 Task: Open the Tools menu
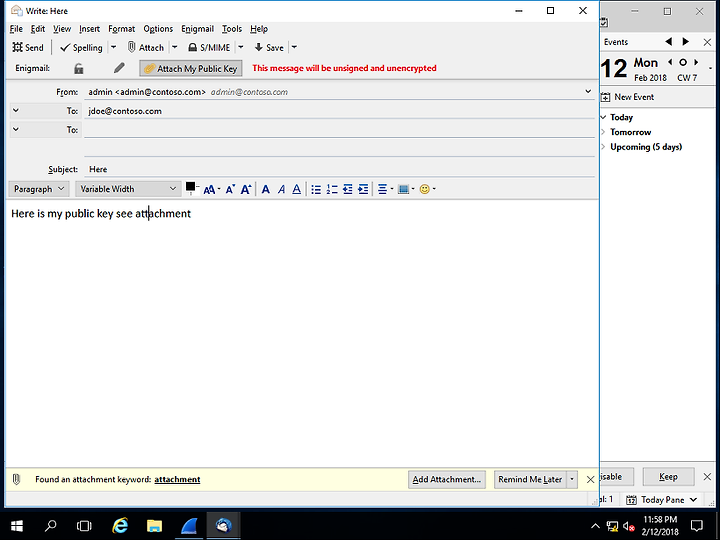[232, 29]
